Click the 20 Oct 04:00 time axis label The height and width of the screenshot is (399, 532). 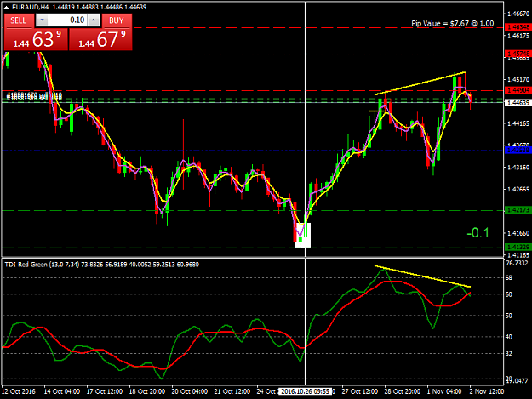pyautogui.click(x=190, y=391)
